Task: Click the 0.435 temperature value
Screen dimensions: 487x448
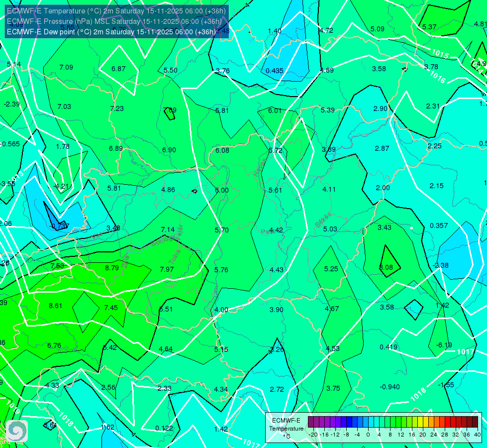Action: coord(275,71)
